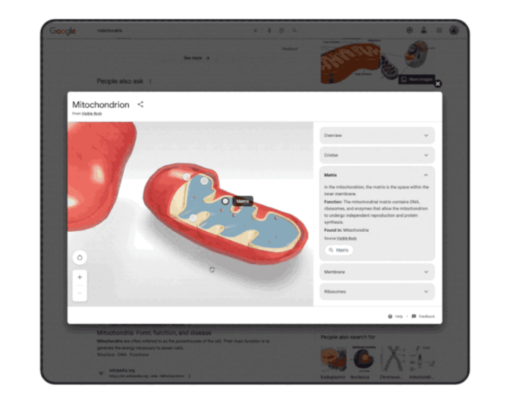Expand the Ribosomes section
This screenshot has height=402, width=532.
[377, 291]
